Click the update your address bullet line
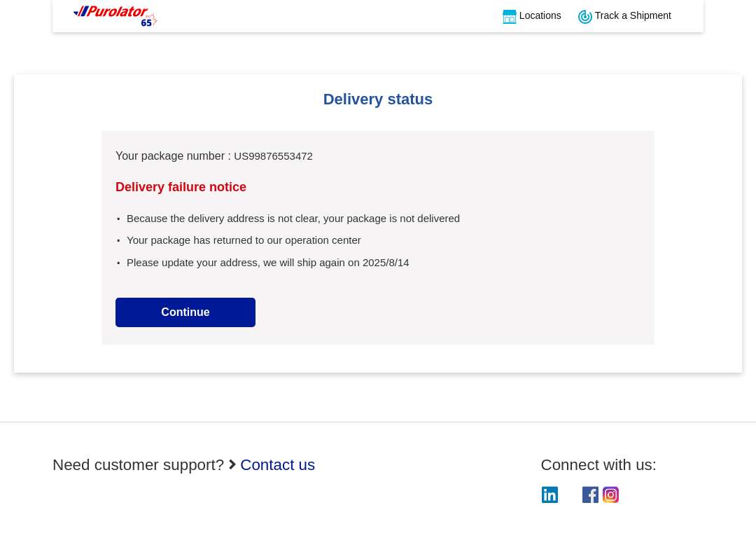 (267, 263)
